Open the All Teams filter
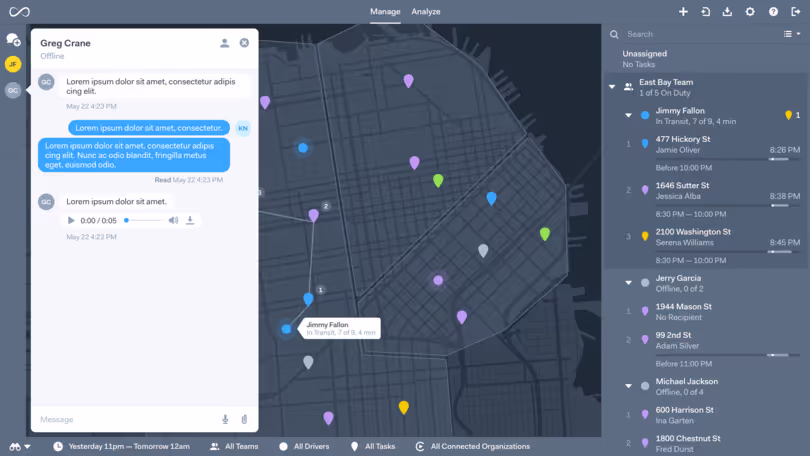This screenshot has height=456, width=810. [234, 446]
